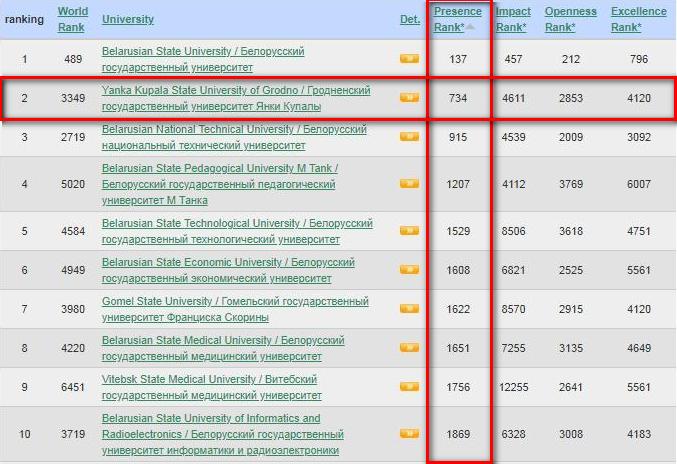Open Belarusian State University link
The height and width of the screenshot is (464, 677).
[x=203, y=59]
